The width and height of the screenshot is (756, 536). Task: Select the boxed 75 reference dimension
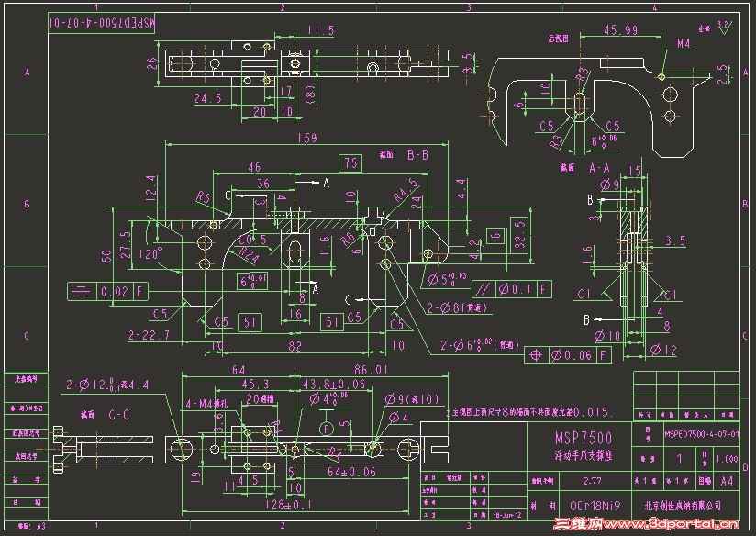[351, 163]
